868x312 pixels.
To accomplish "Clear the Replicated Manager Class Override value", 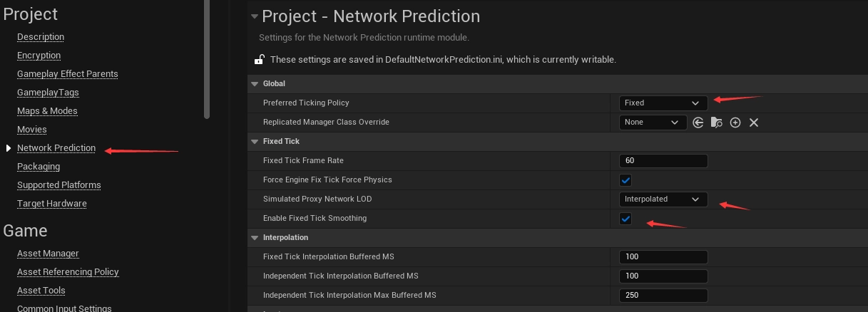I will click(754, 123).
